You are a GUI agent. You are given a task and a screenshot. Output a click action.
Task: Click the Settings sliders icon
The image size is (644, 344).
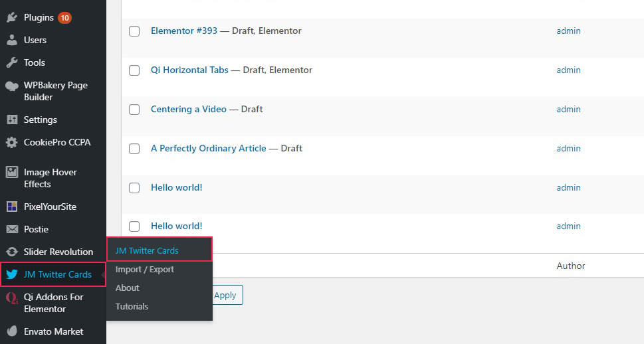coord(12,120)
